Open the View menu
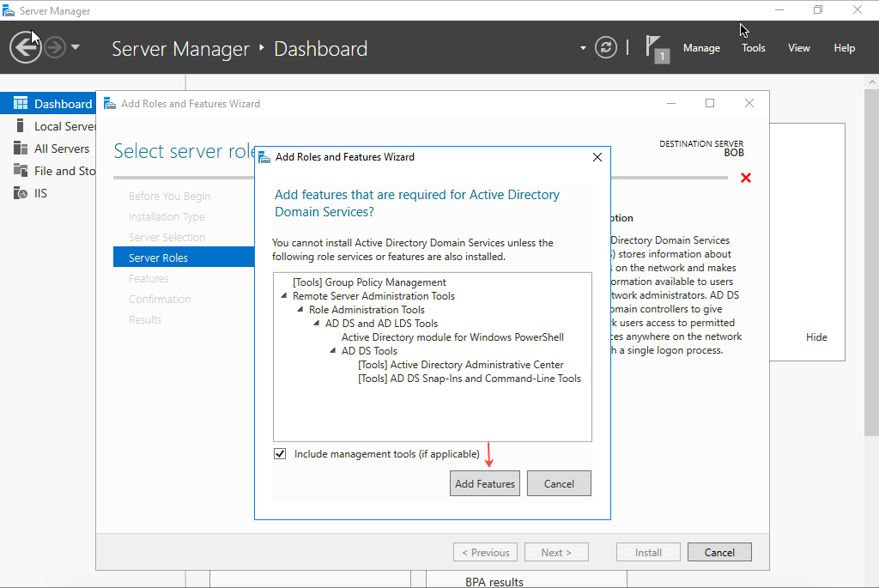Viewport: 879px width, 588px height. click(x=799, y=48)
